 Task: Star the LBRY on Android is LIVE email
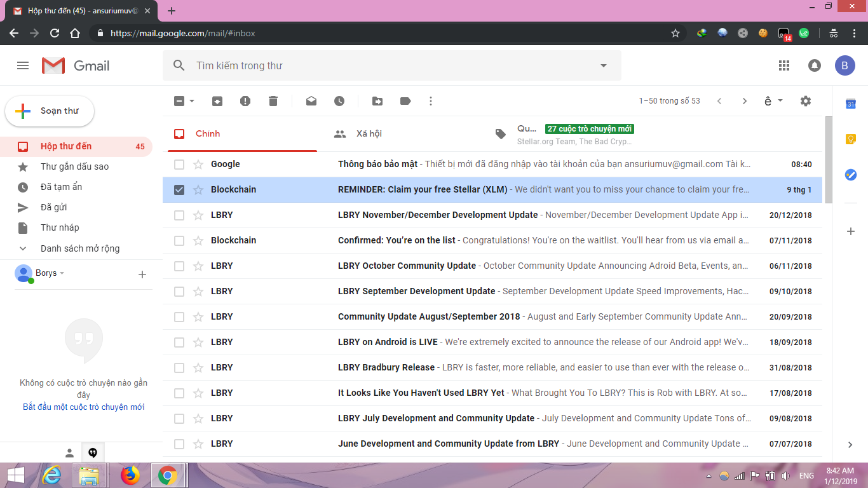pos(198,342)
